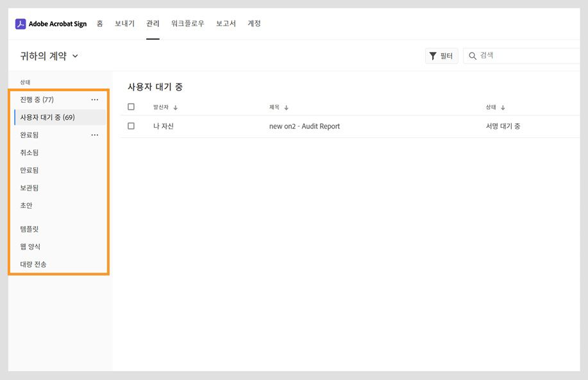Image resolution: width=588 pixels, height=380 pixels.
Task: Open the 템플릿 section in the sidebar
Action: pos(29,229)
